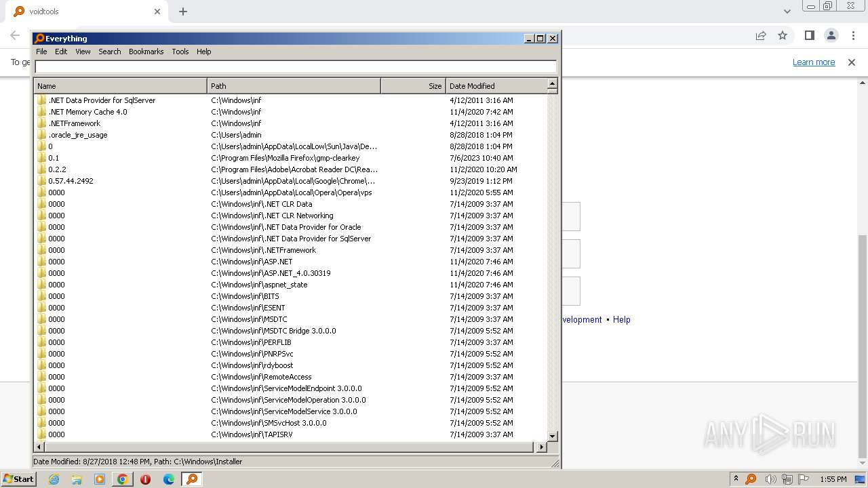The height and width of the screenshot is (488, 868).
Task: Open the Windows Start menu
Action: (x=19, y=479)
